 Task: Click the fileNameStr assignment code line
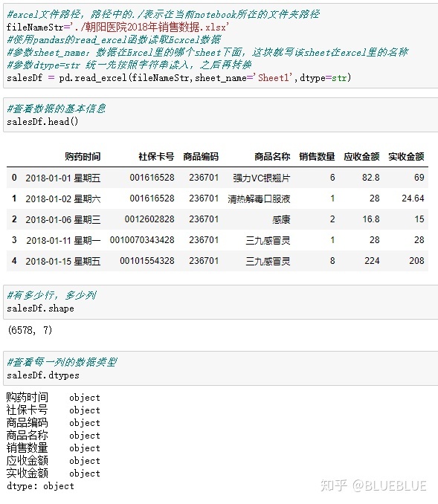[x=117, y=27]
